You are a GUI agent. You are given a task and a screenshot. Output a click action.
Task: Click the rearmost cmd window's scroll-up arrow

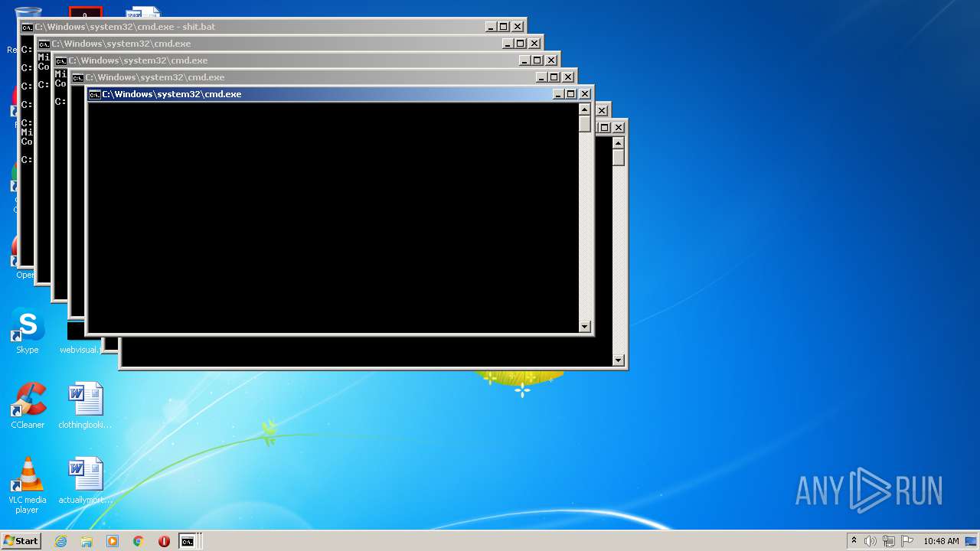pyautogui.click(x=619, y=143)
